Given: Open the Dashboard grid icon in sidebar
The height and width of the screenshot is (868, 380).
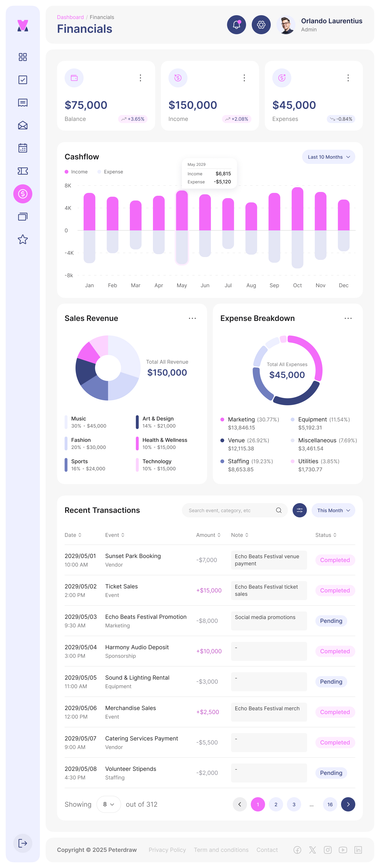Looking at the screenshot, I should point(23,57).
